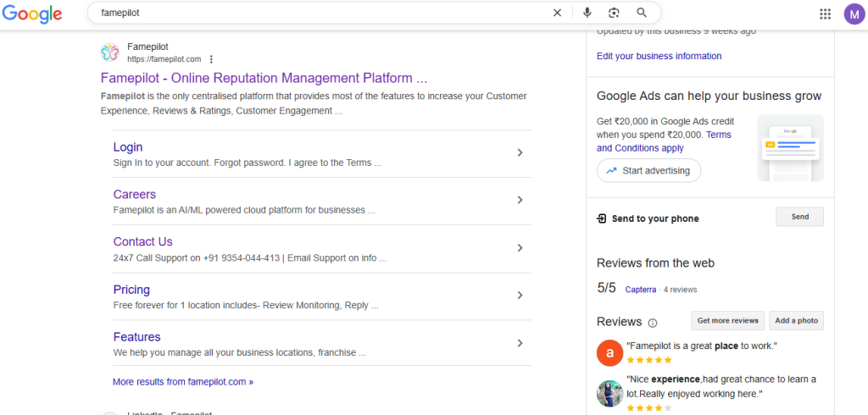This screenshot has height=415, width=868.
Task: Click the magnifier search icon
Action: coord(642,13)
